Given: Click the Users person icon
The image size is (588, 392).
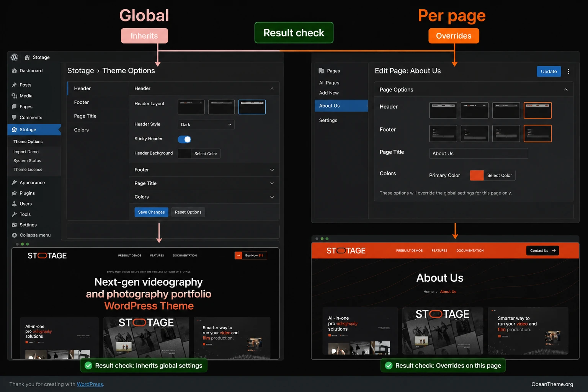Looking at the screenshot, I should (14, 204).
